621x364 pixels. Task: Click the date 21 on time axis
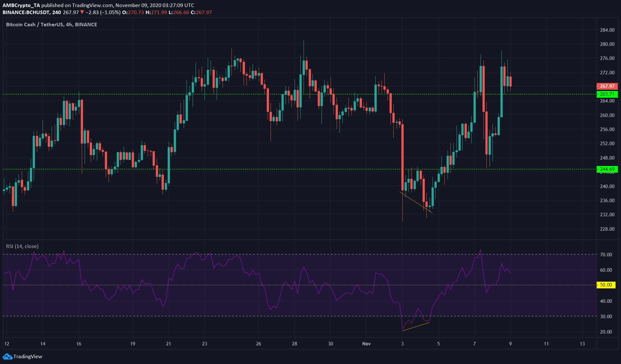pyautogui.click(x=169, y=344)
